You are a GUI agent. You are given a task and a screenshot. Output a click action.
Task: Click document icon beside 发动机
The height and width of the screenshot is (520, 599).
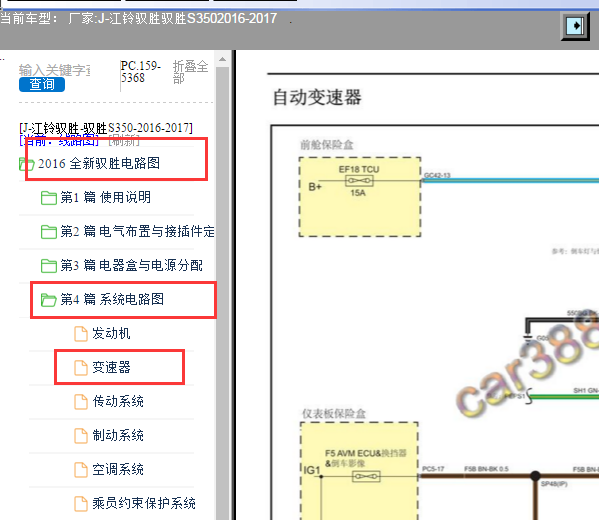point(81,334)
